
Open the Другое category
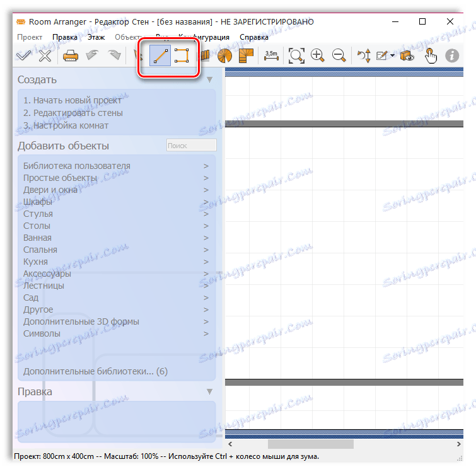tap(38, 309)
